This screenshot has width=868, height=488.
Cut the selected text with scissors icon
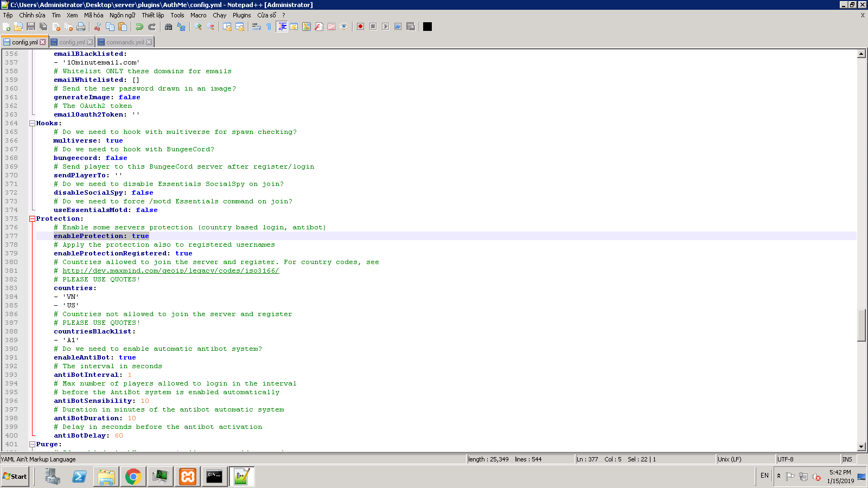tap(98, 27)
